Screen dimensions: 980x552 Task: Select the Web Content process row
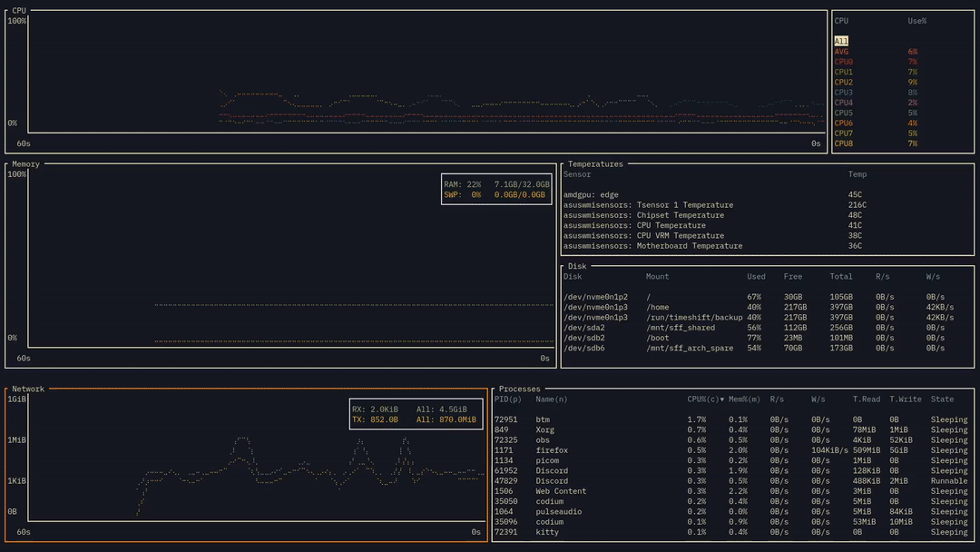tap(730, 491)
